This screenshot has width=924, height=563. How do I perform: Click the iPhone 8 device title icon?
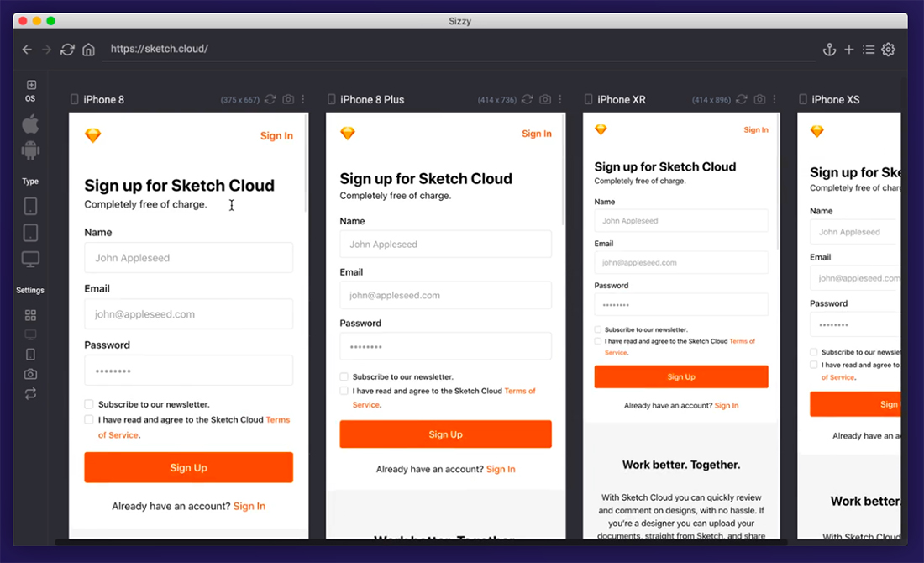point(74,100)
